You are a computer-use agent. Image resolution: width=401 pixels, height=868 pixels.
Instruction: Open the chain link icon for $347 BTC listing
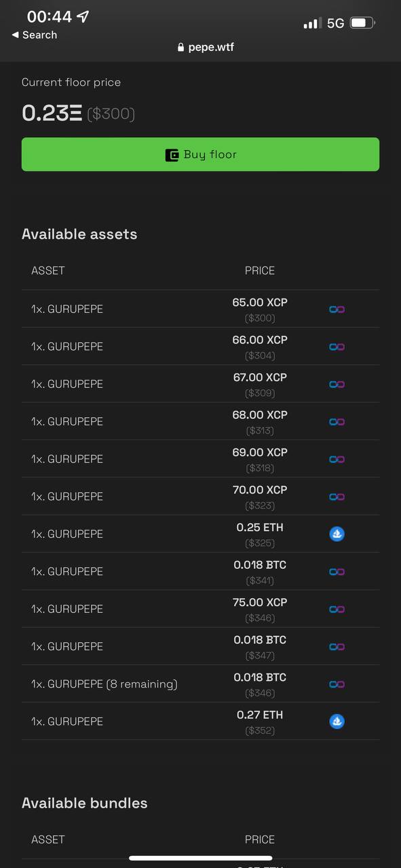coord(337,646)
